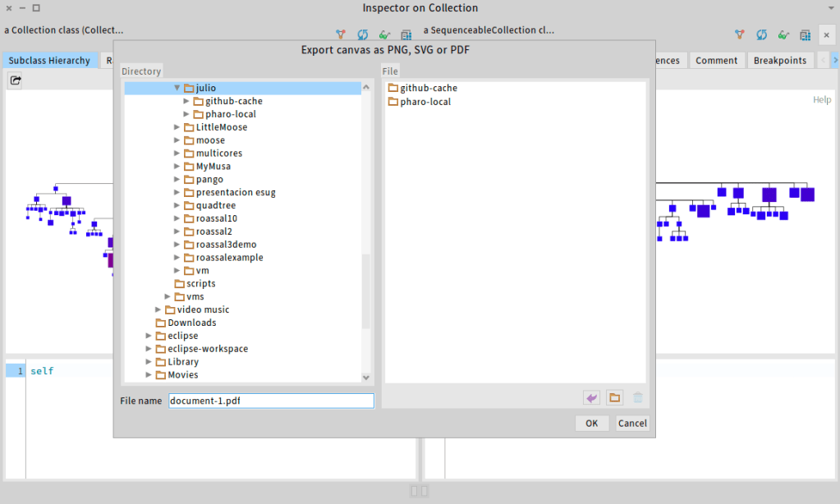The width and height of the screenshot is (840, 504).
Task: Expand the roassal3demo folder
Action: pyautogui.click(x=177, y=245)
